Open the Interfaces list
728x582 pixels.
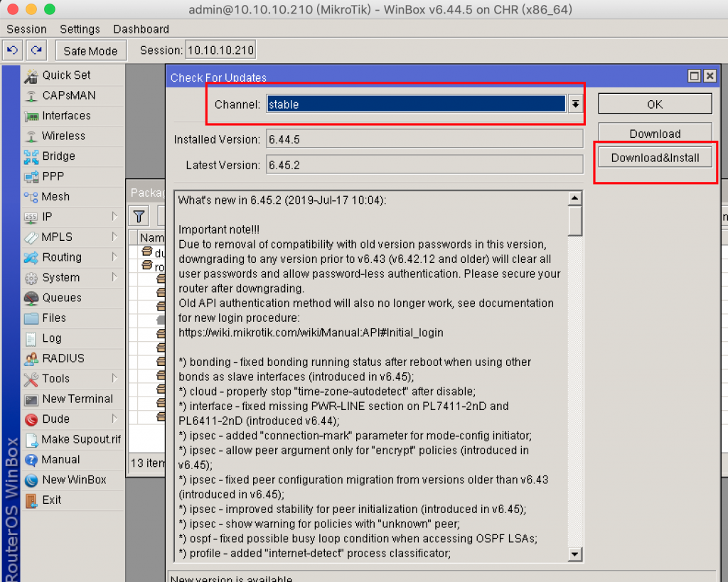click(x=73, y=116)
